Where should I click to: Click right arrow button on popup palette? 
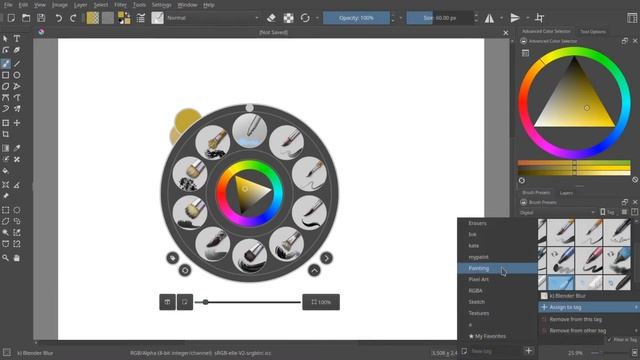[x=326, y=258]
